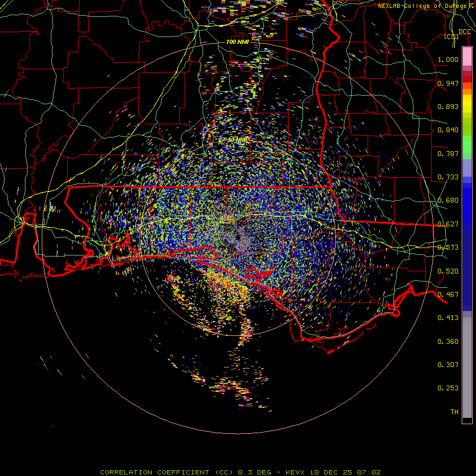Image resolution: width=476 pixels, height=476 pixels.
Task: Click the "50 NMI" range ring label
Action: (239, 140)
